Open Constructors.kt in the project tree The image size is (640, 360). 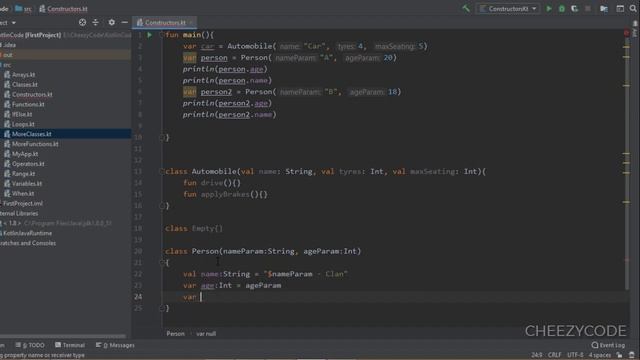point(32,94)
